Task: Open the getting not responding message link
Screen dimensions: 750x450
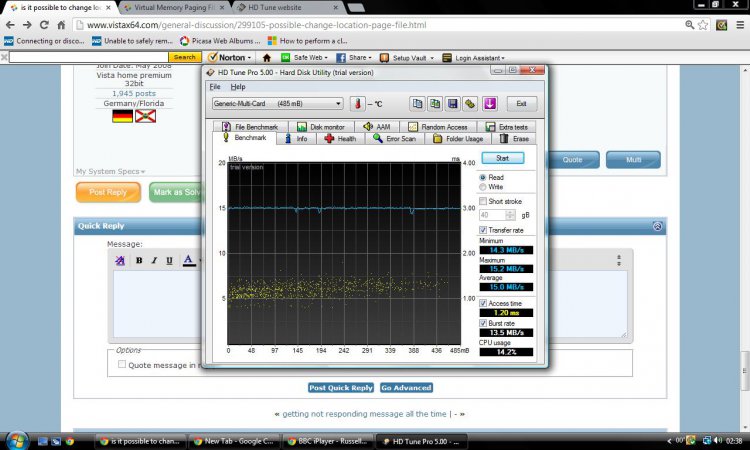Action: click(364, 414)
